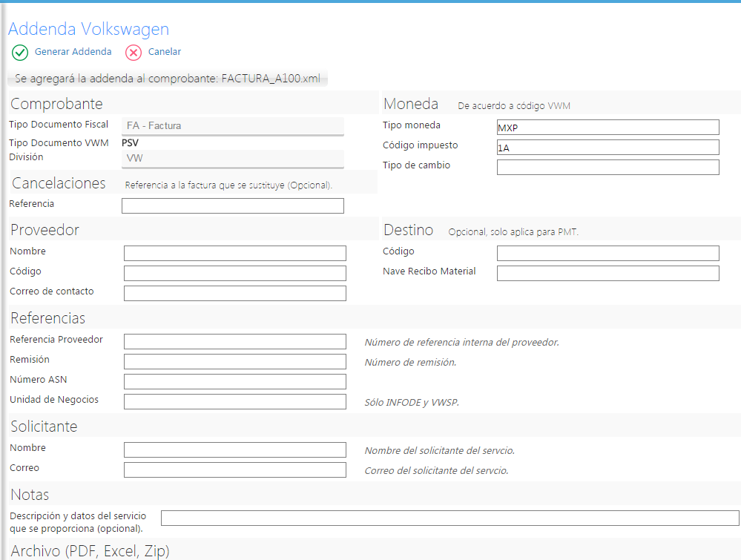The width and height of the screenshot is (741, 560).
Task: Open the División dropdown showing VW
Action: click(x=232, y=159)
